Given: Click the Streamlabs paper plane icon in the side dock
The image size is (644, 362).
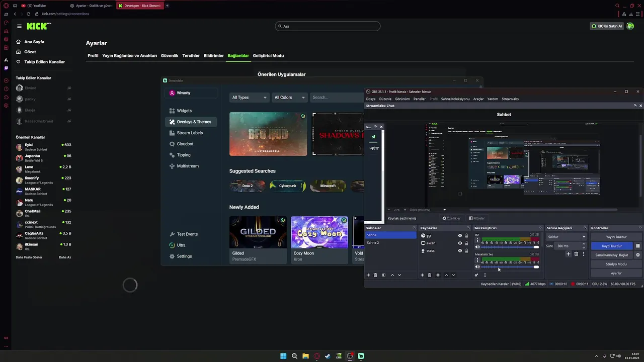Looking at the screenshot, I should 373,137.
